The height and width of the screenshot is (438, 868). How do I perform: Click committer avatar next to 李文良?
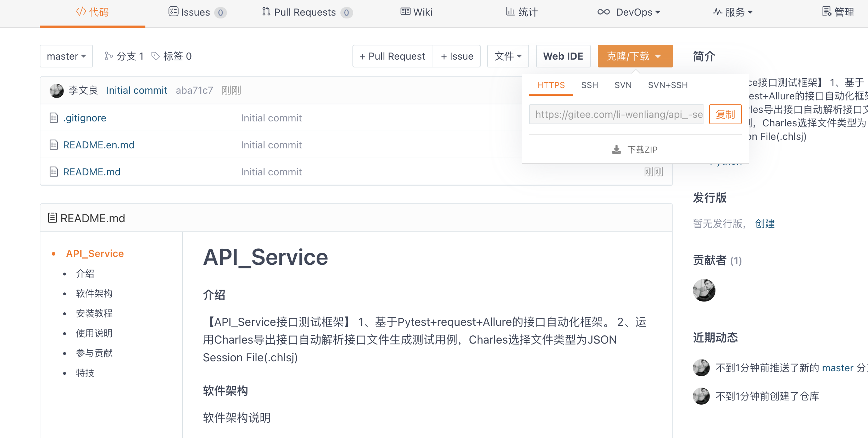(x=57, y=91)
